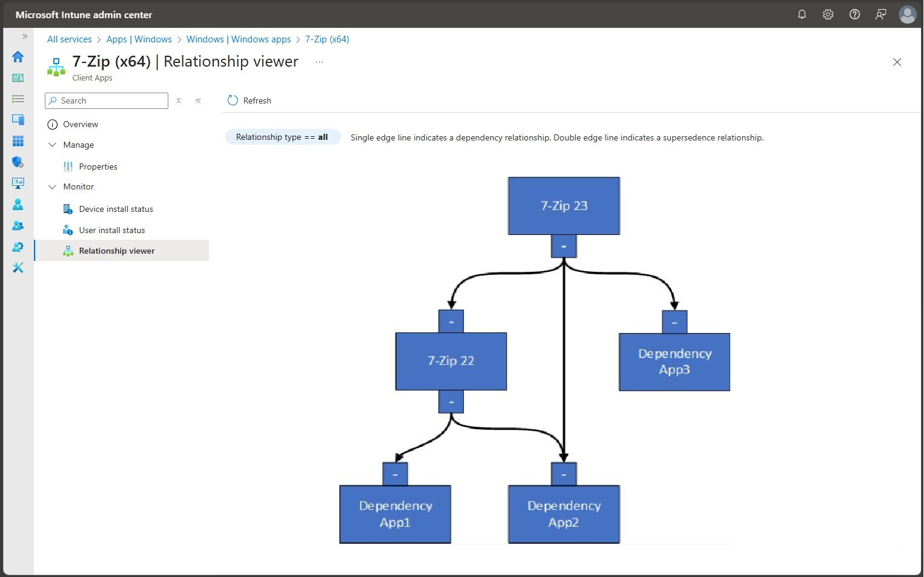Open the Home icon in the sidebar

click(x=18, y=56)
